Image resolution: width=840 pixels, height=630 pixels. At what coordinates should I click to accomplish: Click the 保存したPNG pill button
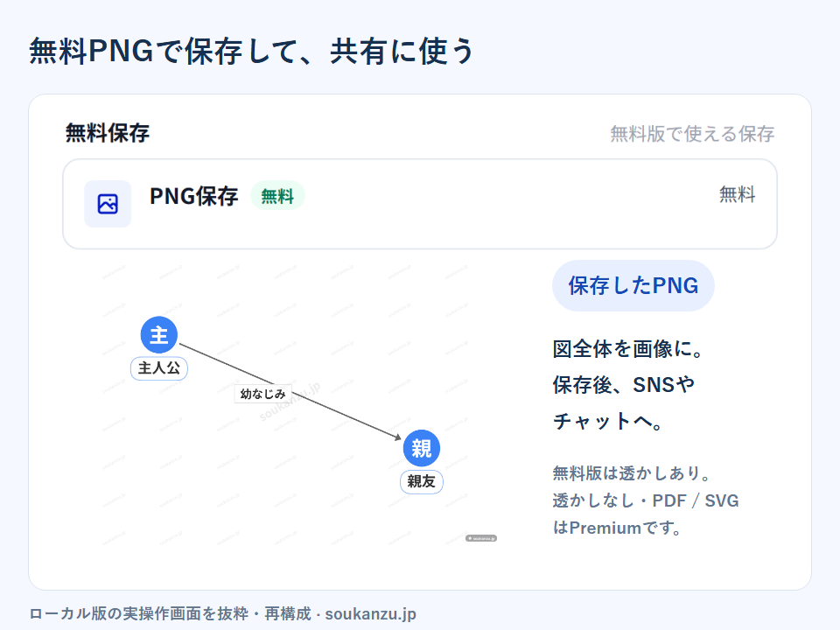(633, 285)
